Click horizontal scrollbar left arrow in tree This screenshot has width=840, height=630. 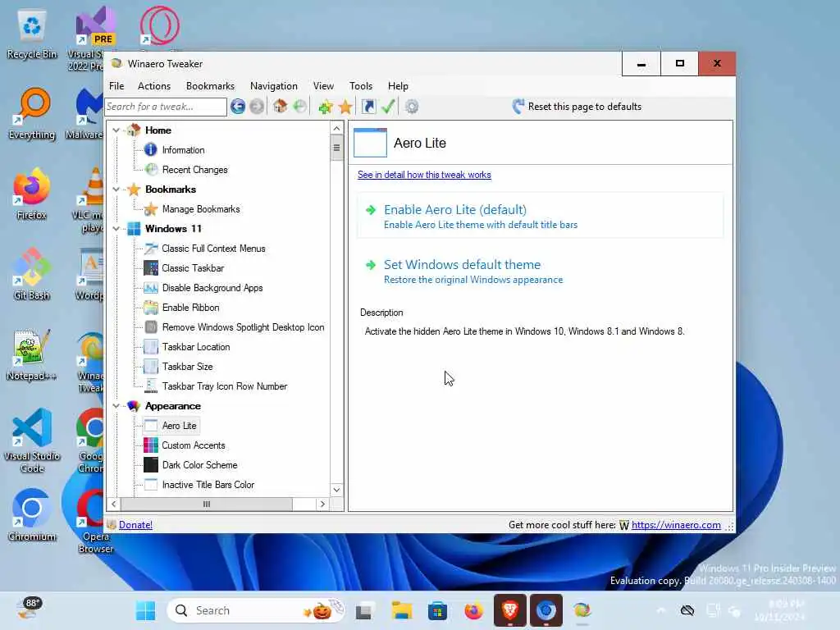point(113,504)
